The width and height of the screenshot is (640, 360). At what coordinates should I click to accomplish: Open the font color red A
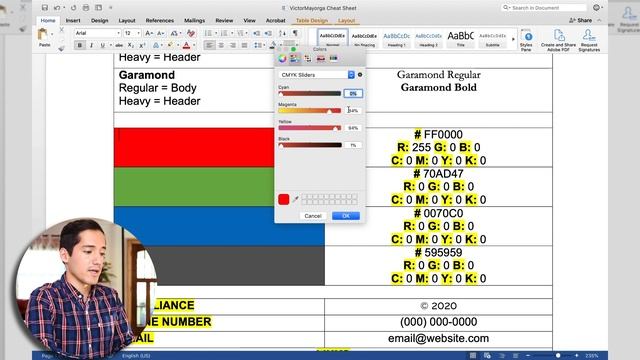[187, 45]
